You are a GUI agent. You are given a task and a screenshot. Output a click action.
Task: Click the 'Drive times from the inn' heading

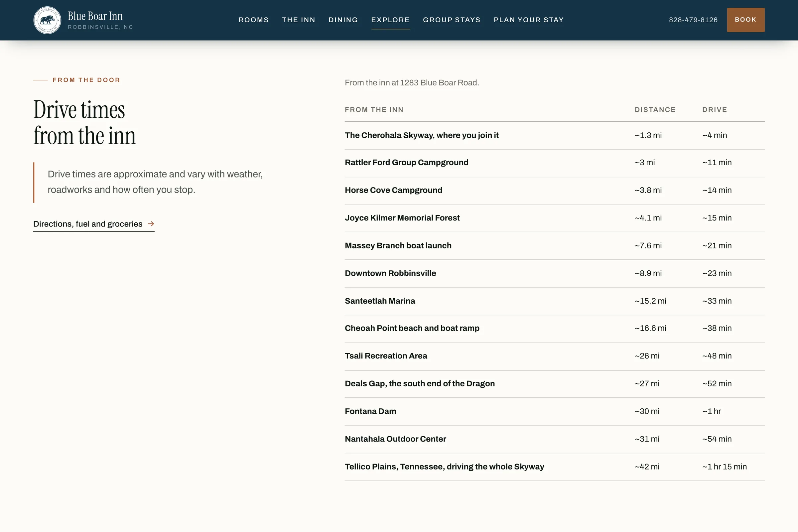tap(84, 122)
